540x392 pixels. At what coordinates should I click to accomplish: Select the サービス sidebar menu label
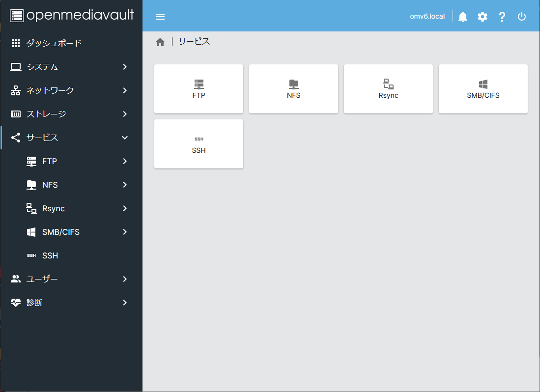coord(42,138)
